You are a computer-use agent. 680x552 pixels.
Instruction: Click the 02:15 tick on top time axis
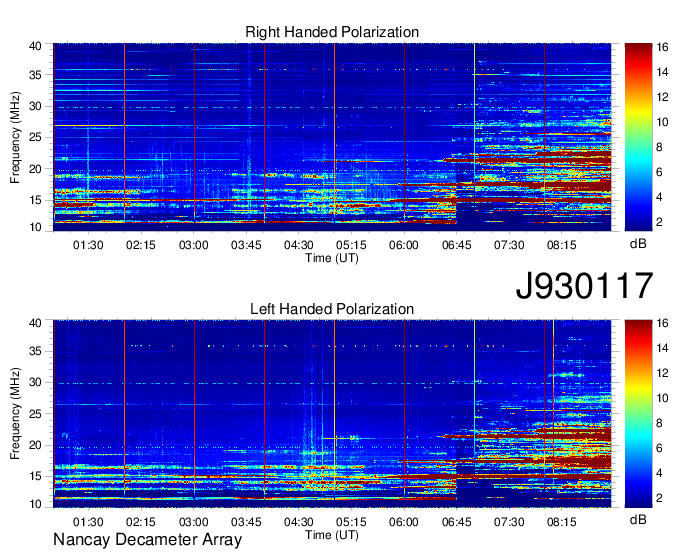(141, 245)
